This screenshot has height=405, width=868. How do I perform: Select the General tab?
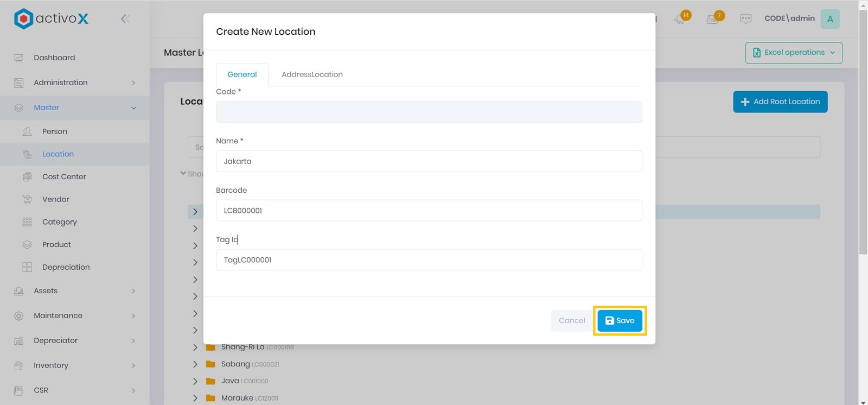242,74
